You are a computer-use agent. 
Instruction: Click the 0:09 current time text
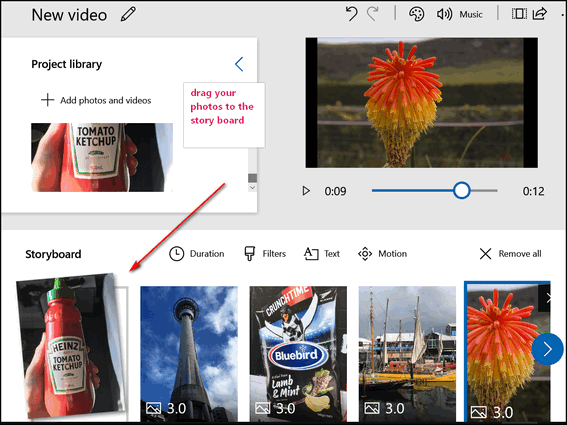[335, 191]
